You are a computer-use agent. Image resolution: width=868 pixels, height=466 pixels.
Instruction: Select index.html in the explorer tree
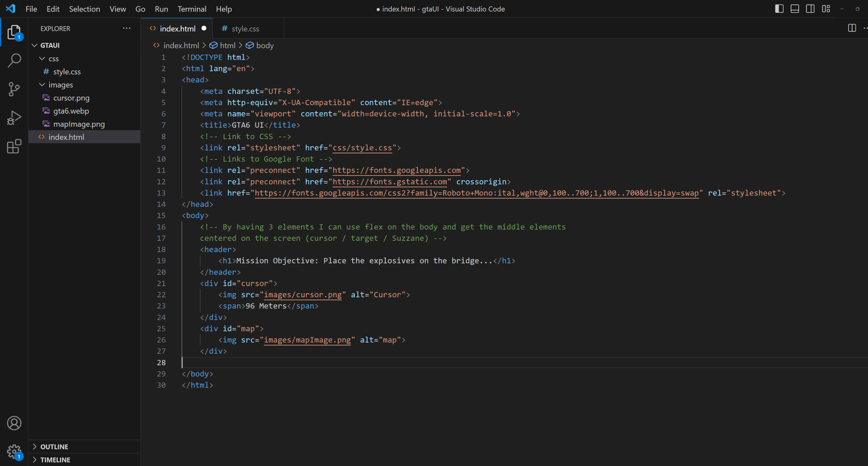point(84,137)
